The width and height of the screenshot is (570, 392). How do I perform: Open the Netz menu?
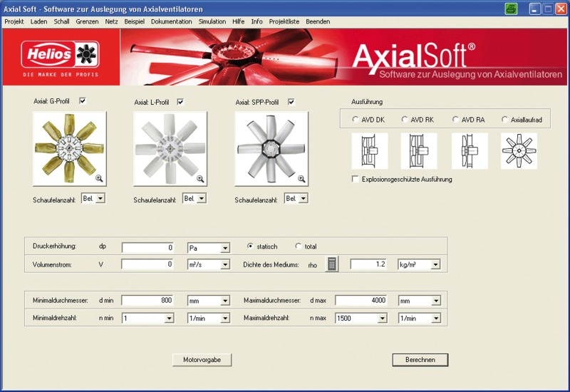(x=111, y=21)
